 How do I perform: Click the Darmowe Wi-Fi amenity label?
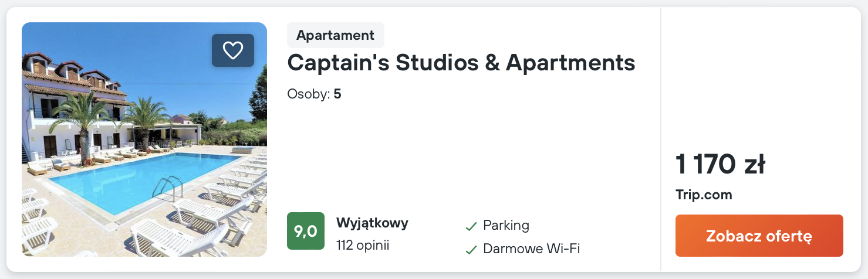531,249
